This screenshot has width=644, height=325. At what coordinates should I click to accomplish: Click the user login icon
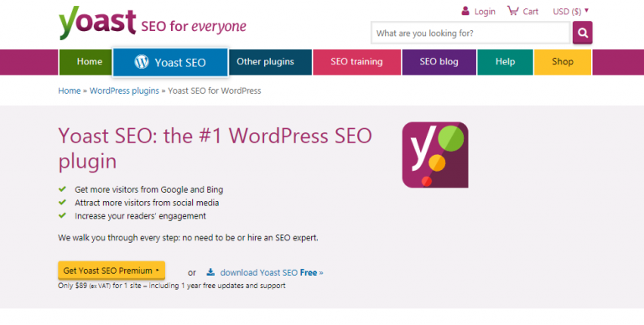pyautogui.click(x=465, y=11)
